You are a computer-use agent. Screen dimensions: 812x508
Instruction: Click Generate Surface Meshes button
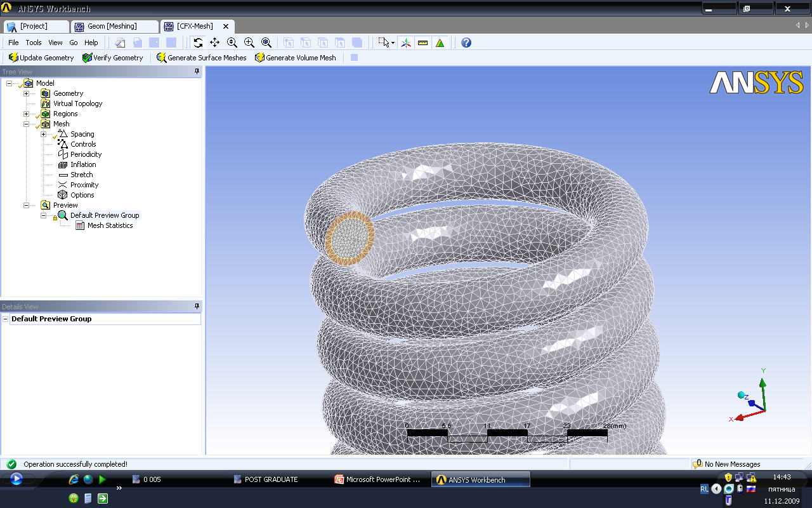(x=202, y=58)
